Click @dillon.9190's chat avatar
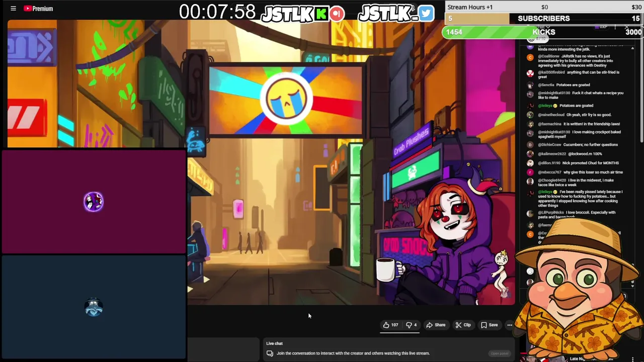This screenshot has height=362, width=644. pos(530,163)
